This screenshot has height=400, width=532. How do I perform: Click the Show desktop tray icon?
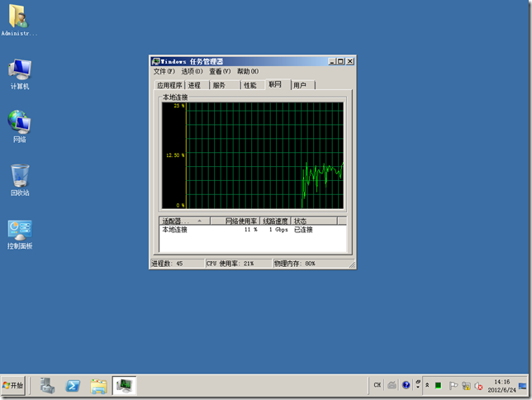[x=522, y=386]
